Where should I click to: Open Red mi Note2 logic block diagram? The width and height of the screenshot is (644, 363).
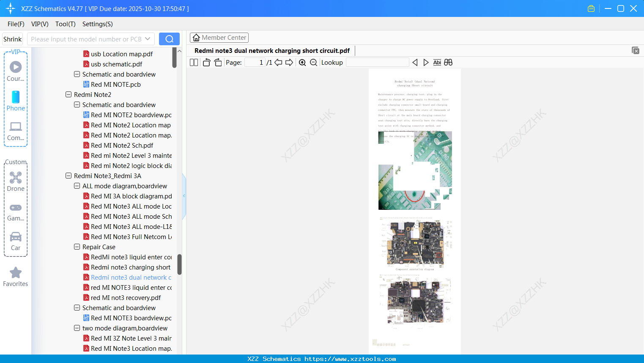tap(131, 165)
